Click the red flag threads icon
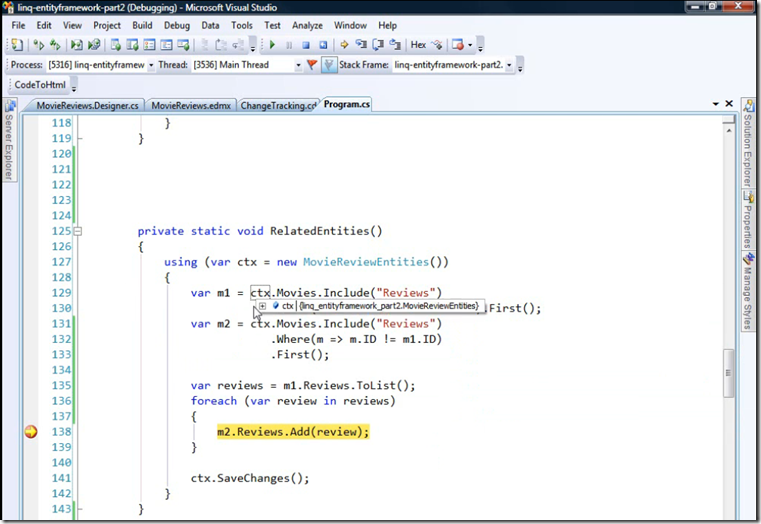Screen dimensions: 761x524 click(312, 65)
